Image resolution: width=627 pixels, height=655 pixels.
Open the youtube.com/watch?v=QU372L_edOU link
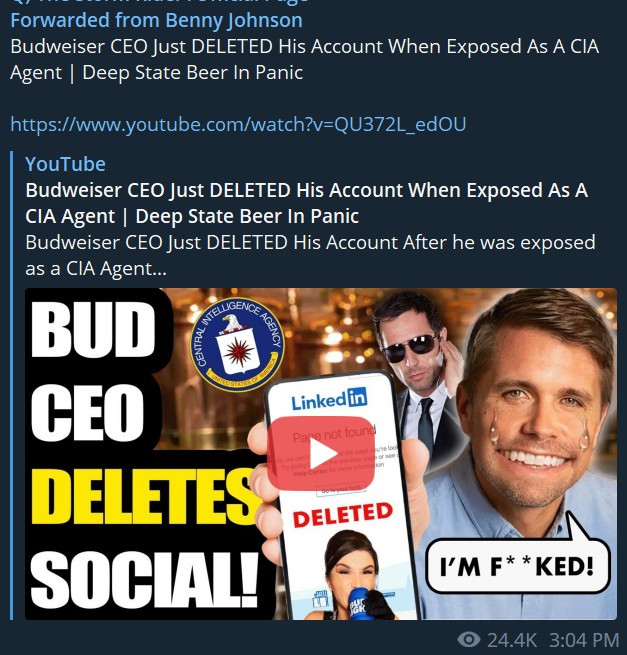click(238, 124)
